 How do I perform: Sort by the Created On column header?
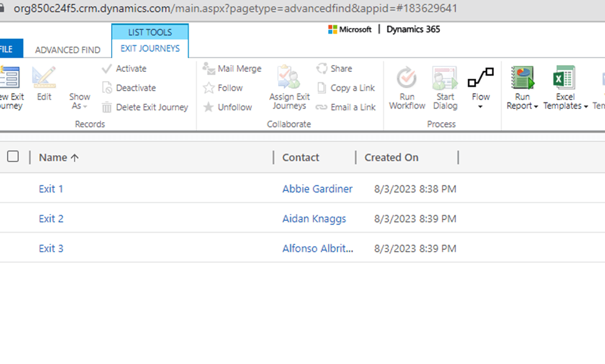(x=392, y=158)
